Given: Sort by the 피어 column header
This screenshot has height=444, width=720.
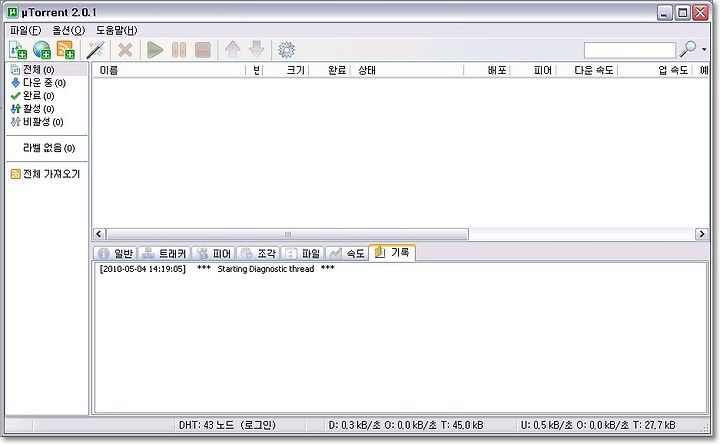Looking at the screenshot, I should 533,70.
